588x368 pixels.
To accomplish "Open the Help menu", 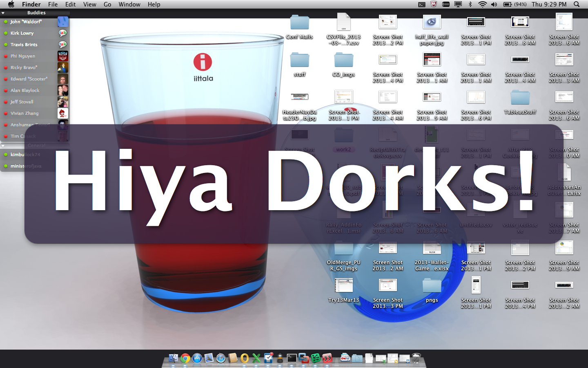I will pyautogui.click(x=154, y=4).
